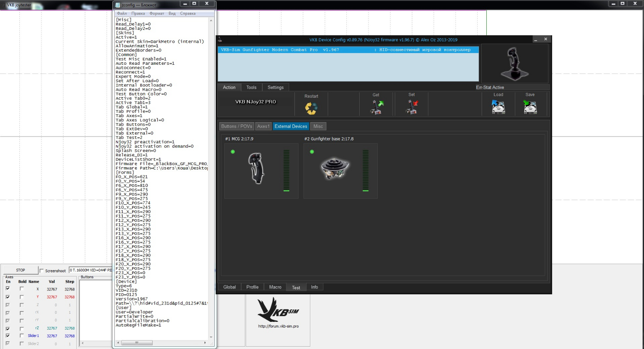The height and width of the screenshot is (349, 644).
Task: Open the Правка menu in Notepad
Action: [x=138, y=14]
